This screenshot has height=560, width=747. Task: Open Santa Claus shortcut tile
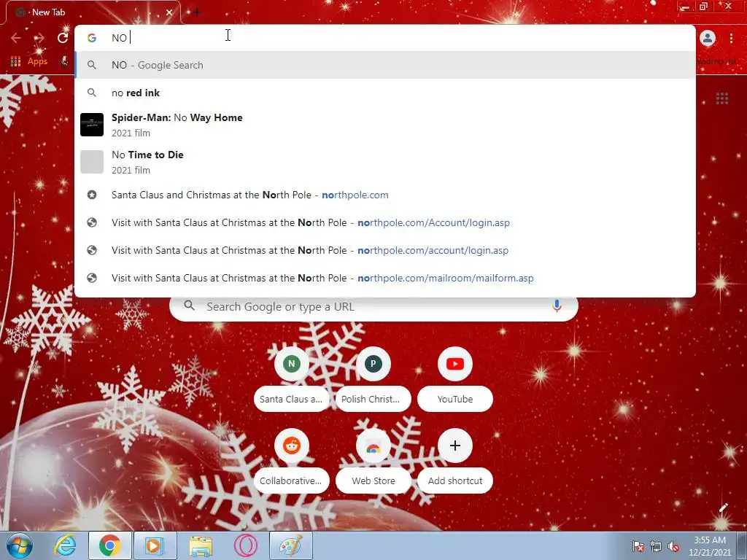(291, 379)
